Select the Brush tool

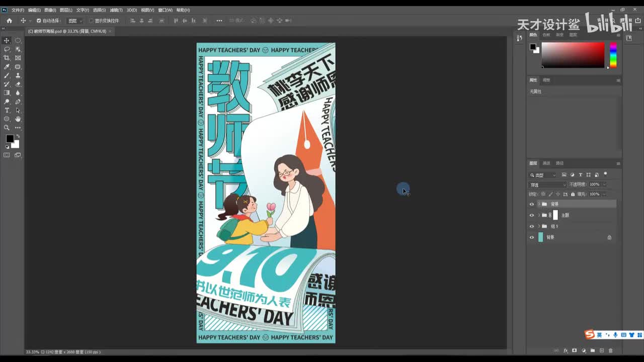pos(7,75)
